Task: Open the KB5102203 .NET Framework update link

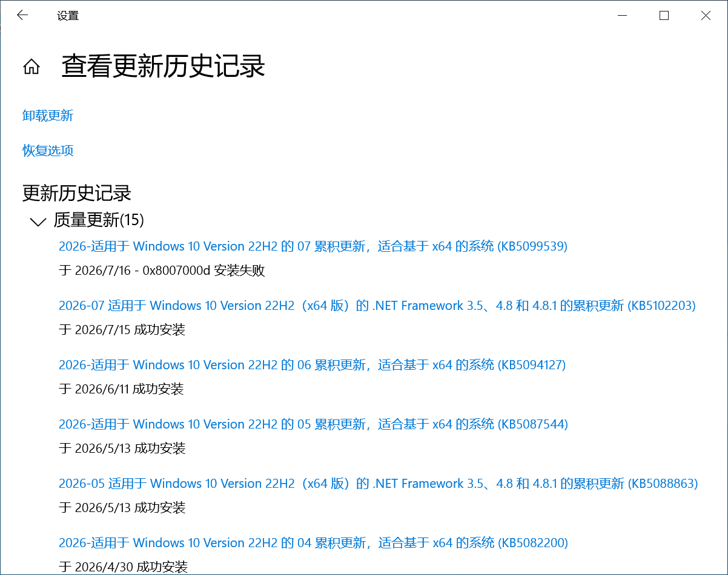Action: click(377, 306)
